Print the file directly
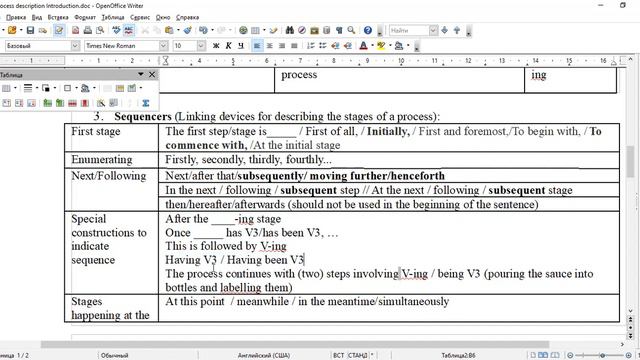 click(x=87, y=30)
